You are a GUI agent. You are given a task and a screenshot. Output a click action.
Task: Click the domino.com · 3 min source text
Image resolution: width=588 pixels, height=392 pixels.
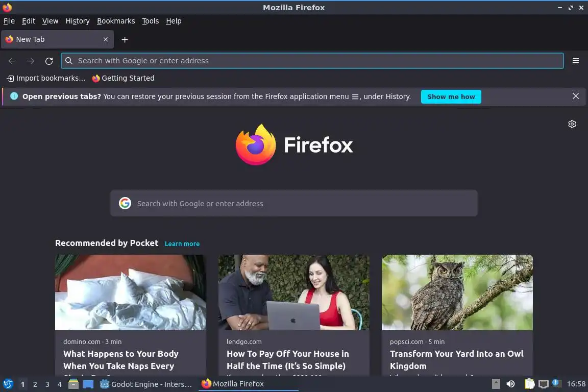(x=92, y=342)
